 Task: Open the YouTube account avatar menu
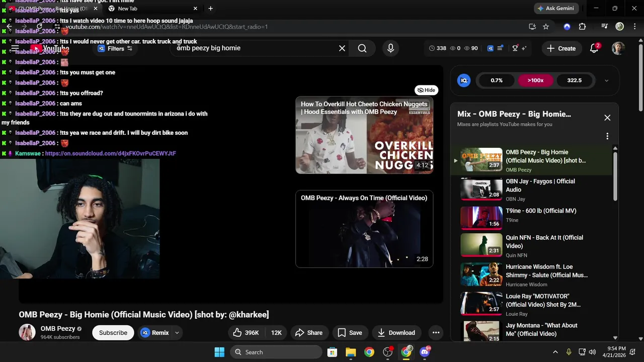click(618, 48)
